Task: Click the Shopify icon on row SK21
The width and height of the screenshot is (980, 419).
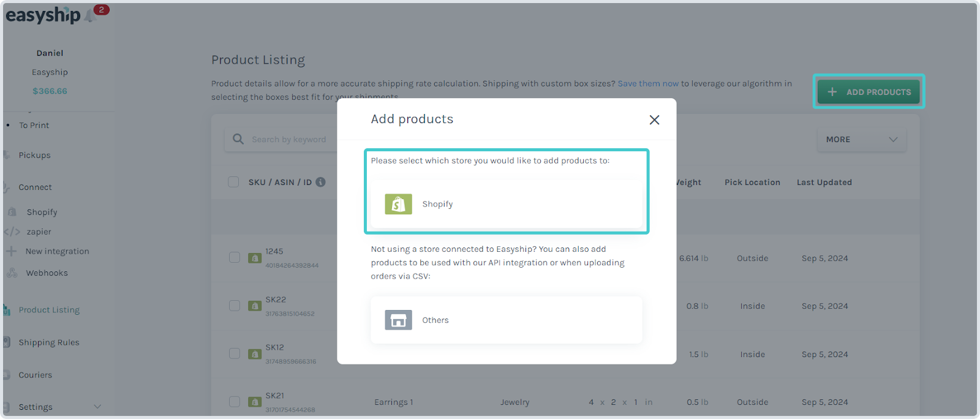Action: 255,402
